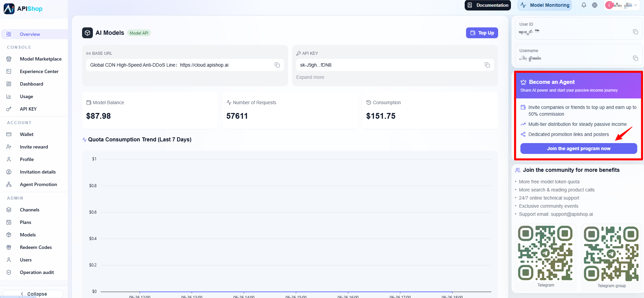Click the APIShop logo
Image resolution: width=644 pixels, height=298 pixels.
click(x=23, y=9)
